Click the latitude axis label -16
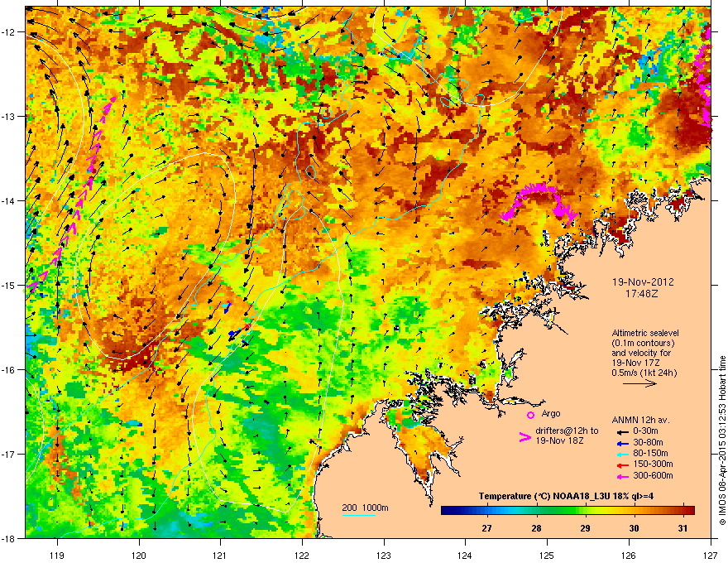 coord(8,369)
